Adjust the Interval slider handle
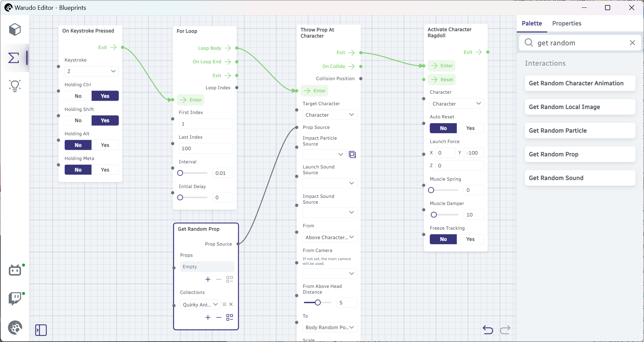This screenshot has width=644, height=342. pyautogui.click(x=180, y=173)
